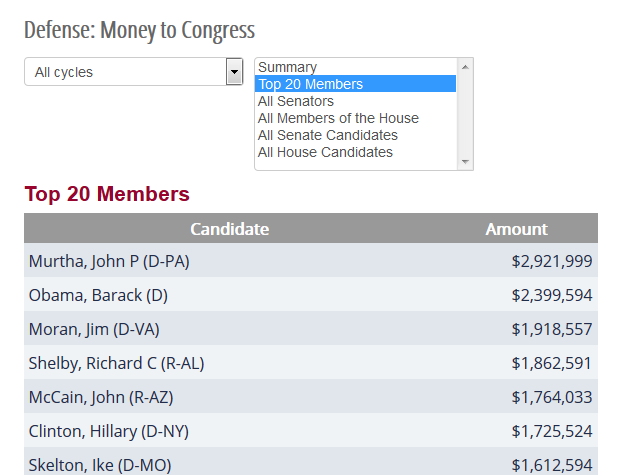Select Skelton, Ike (D-MO) entry
The width and height of the screenshot is (625, 475).
point(100,464)
